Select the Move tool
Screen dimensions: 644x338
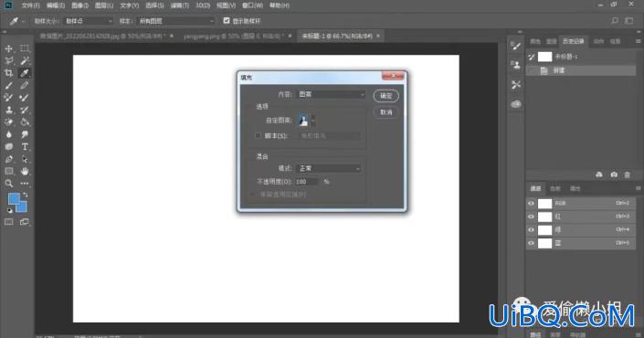[8, 48]
